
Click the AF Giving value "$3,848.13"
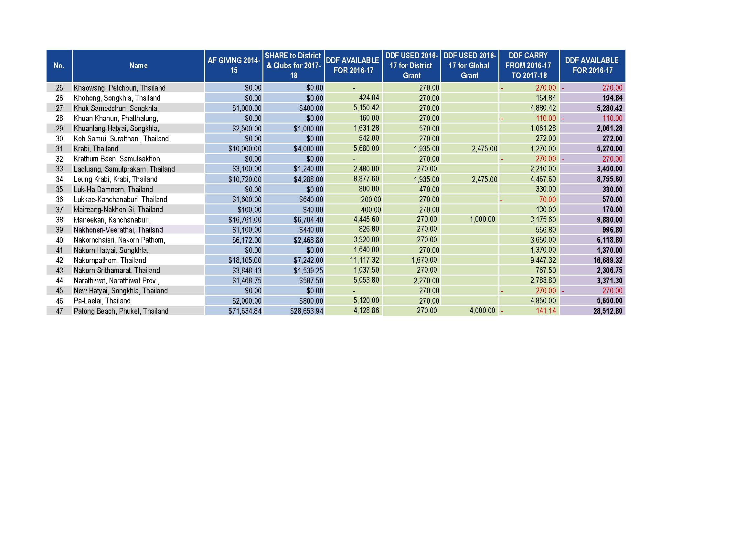(247, 270)
